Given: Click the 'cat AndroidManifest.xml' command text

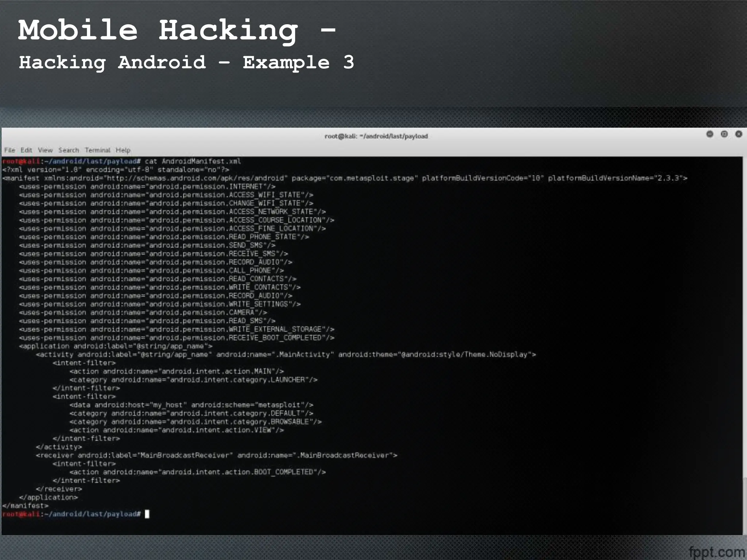Looking at the screenshot, I should pos(193,161).
